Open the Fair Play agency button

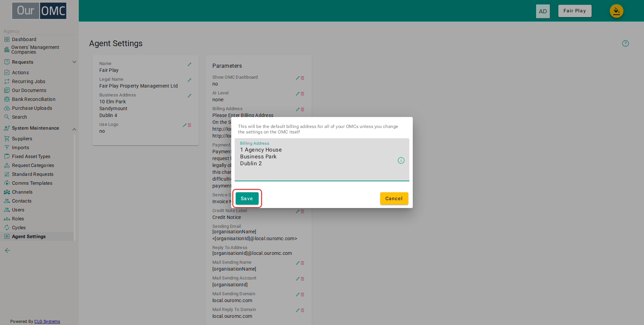575,11
